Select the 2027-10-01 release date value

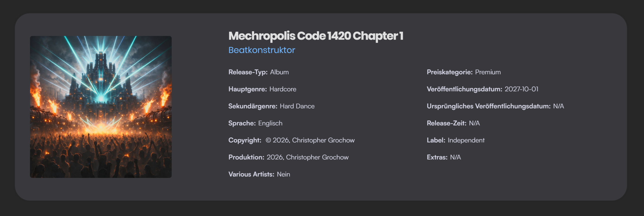point(521,89)
